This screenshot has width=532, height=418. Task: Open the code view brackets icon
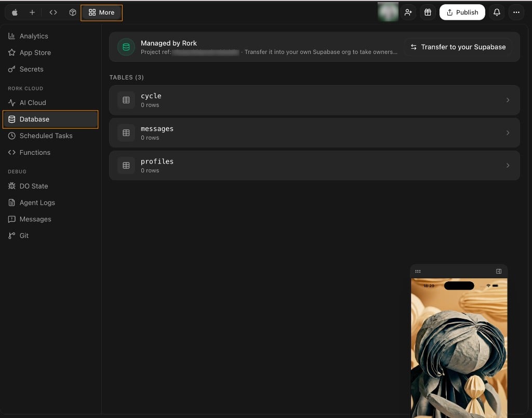coord(54,12)
